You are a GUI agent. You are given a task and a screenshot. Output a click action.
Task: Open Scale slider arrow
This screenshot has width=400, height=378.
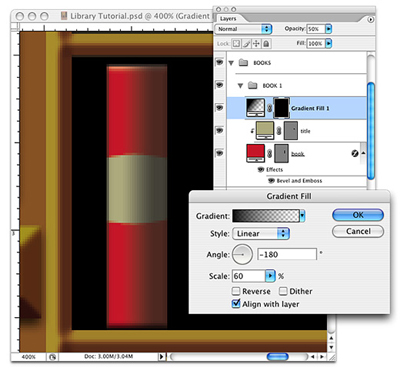tap(270, 276)
